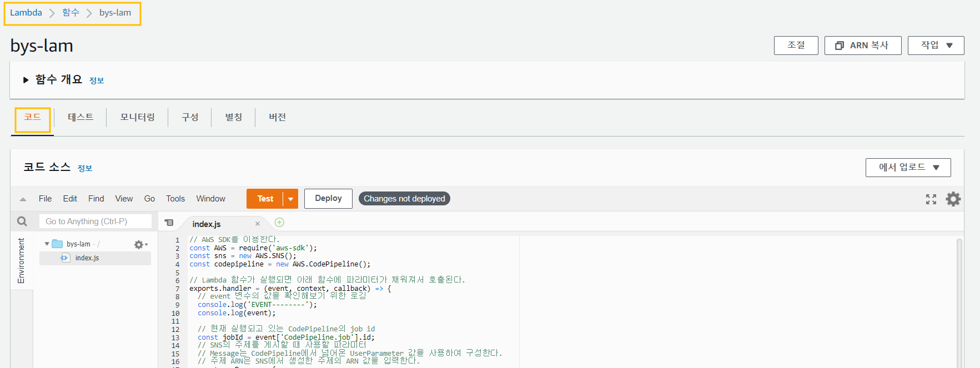
Task: Click the 함수 breadcrumb link
Action: click(x=71, y=13)
